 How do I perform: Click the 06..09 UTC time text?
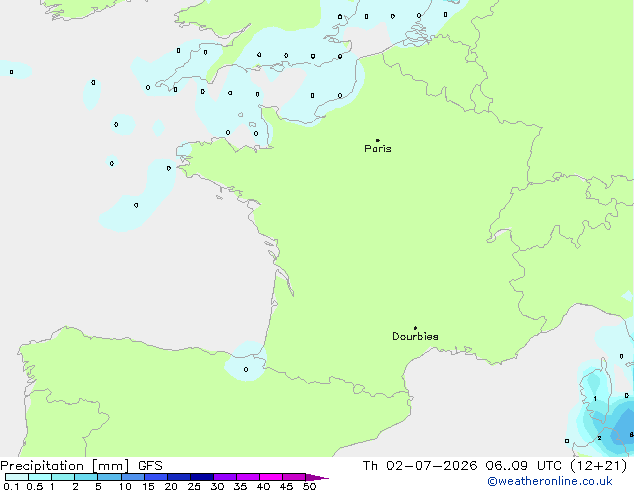(524, 466)
